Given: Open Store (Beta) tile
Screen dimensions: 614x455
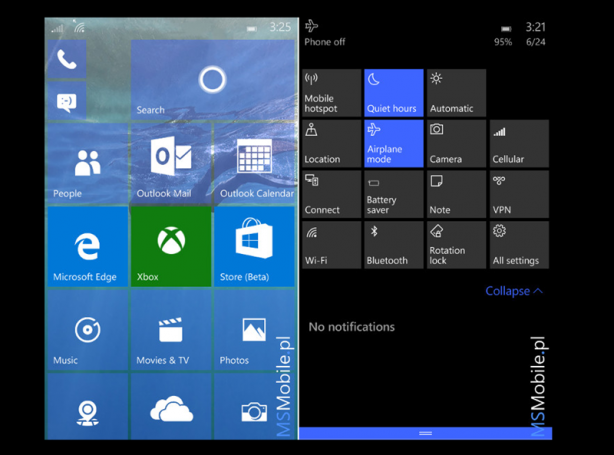Looking at the screenshot, I should pos(255,246).
